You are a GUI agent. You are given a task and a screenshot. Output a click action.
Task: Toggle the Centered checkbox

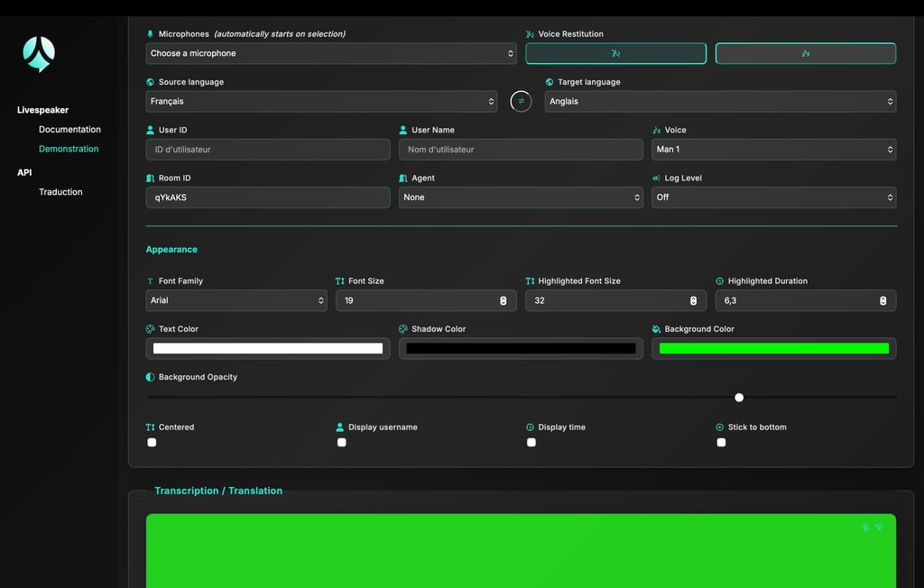pos(152,443)
